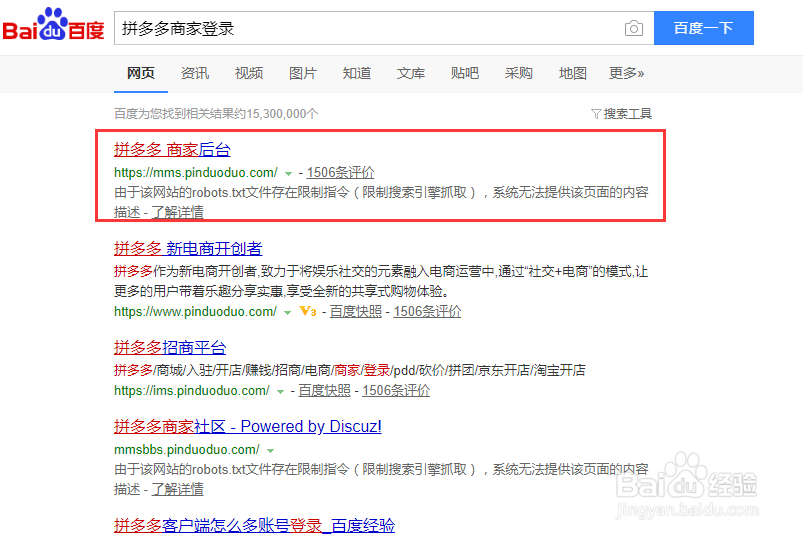Viewport: 803px width, 538px height.
Task: Open 搜索工具 search tools
Action: (x=627, y=114)
